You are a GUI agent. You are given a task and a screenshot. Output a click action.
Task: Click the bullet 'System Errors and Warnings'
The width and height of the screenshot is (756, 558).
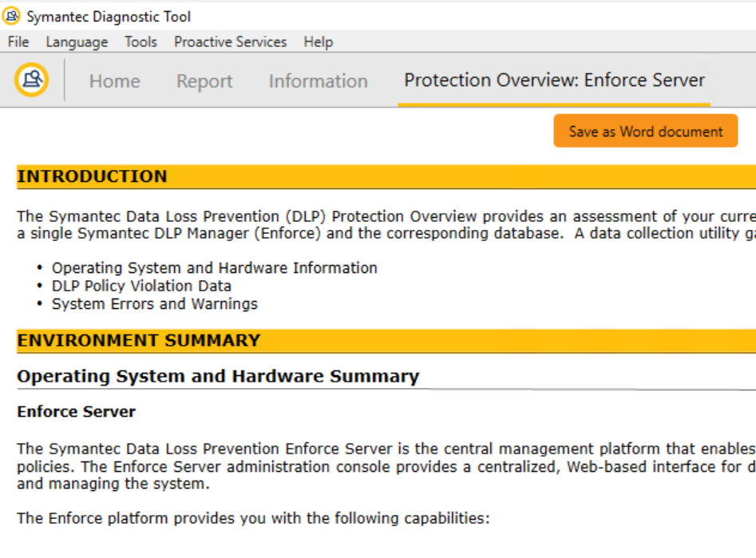(x=155, y=304)
